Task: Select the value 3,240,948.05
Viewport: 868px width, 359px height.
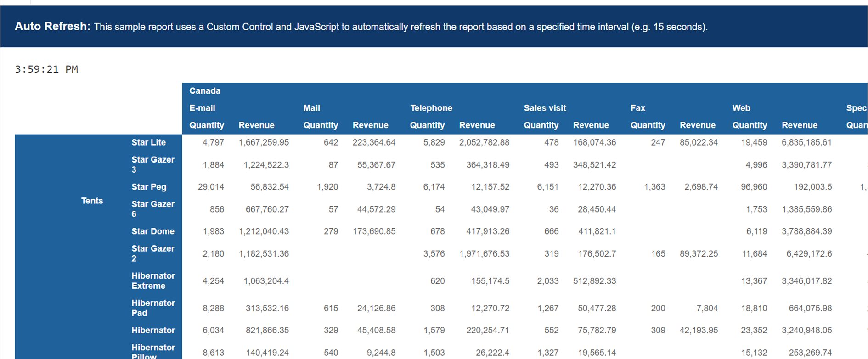Action: coord(806,330)
